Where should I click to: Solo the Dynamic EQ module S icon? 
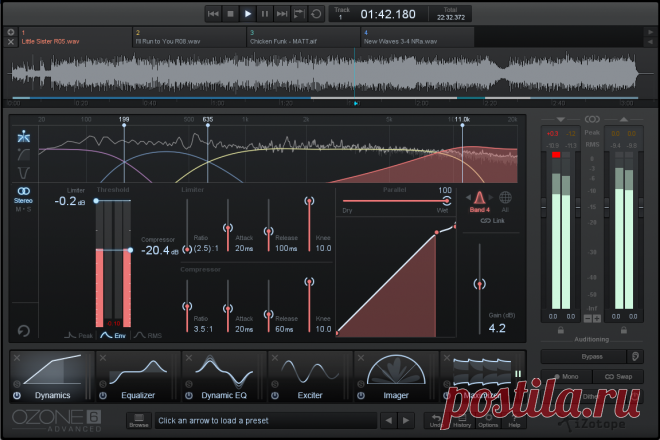189,384
